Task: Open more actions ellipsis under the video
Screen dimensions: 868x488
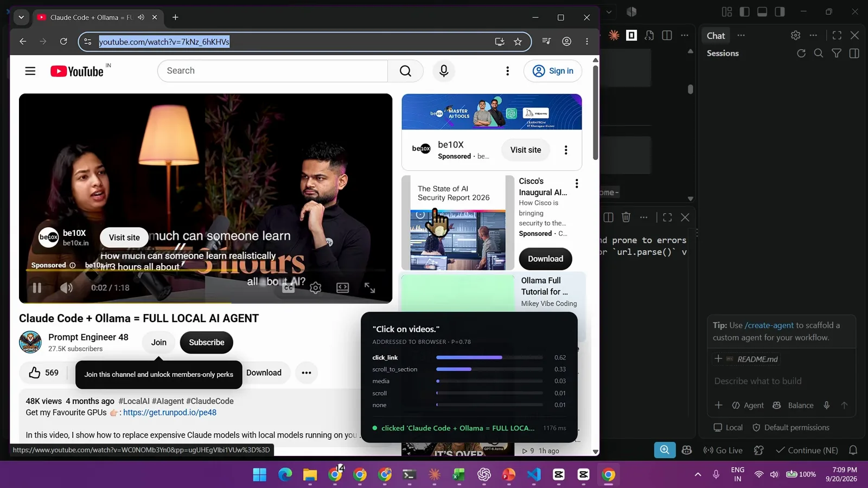Action: (307, 373)
